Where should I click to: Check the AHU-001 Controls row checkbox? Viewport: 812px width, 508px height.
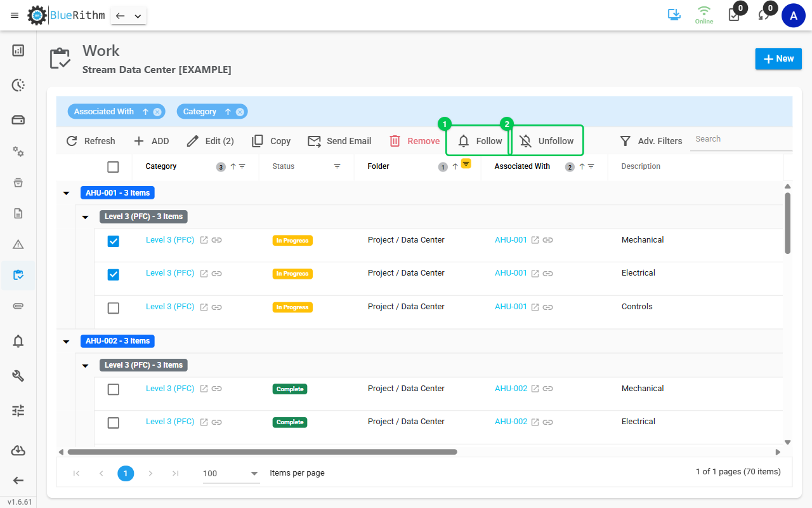point(113,308)
